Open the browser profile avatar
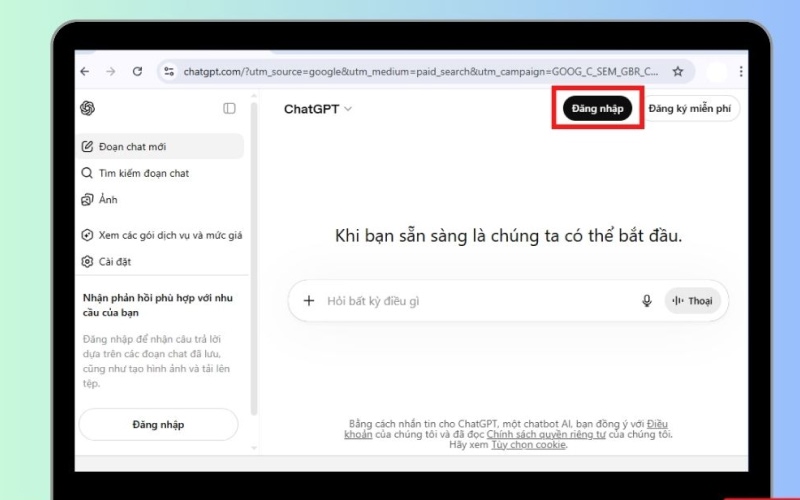The width and height of the screenshot is (800, 500). click(x=716, y=72)
